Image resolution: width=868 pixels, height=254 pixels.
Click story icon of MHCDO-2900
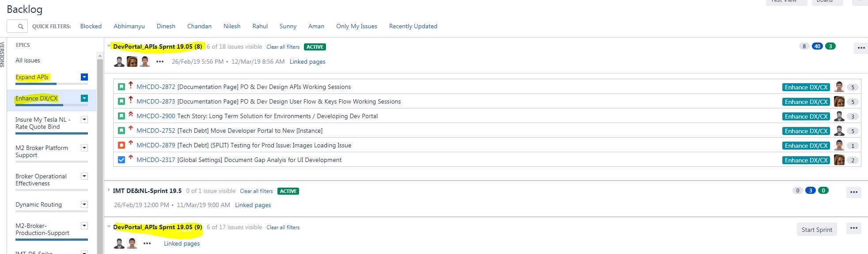tap(121, 116)
